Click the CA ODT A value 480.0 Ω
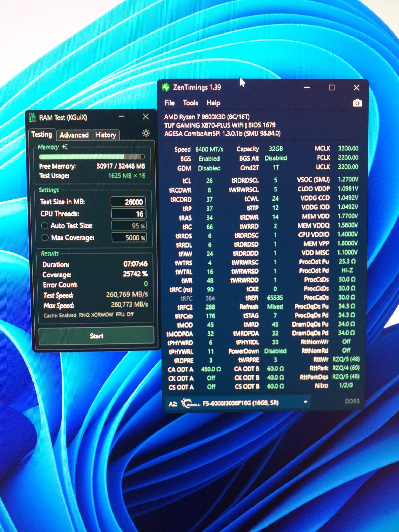Viewport: 399px width, 532px height. pyautogui.click(x=211, y=369)
